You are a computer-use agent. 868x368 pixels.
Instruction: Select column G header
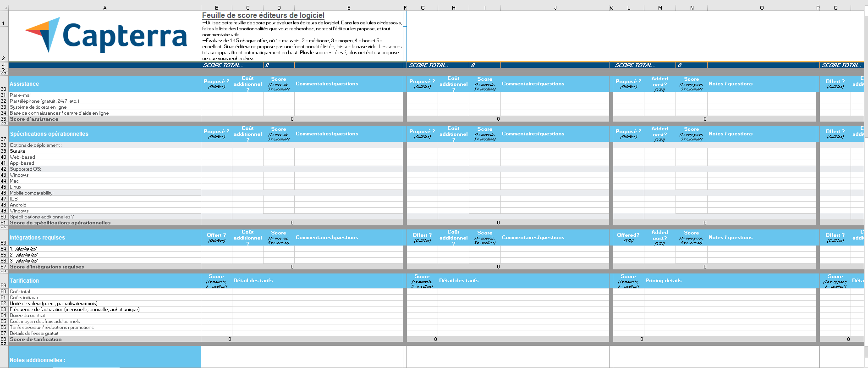[423, 8]
